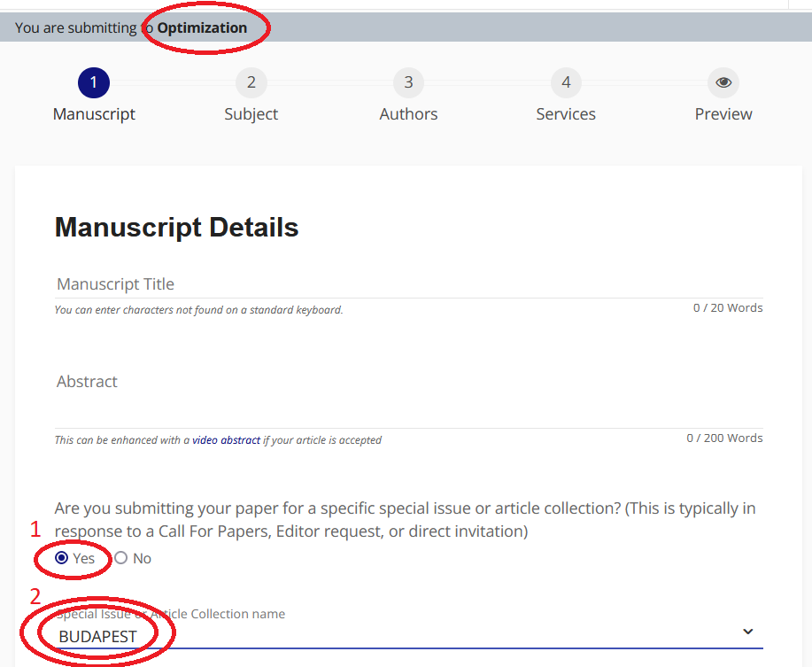The image size is (812, 667).
Task: Expand the special issue dropdown arrow
Action: tap(747, 632)
